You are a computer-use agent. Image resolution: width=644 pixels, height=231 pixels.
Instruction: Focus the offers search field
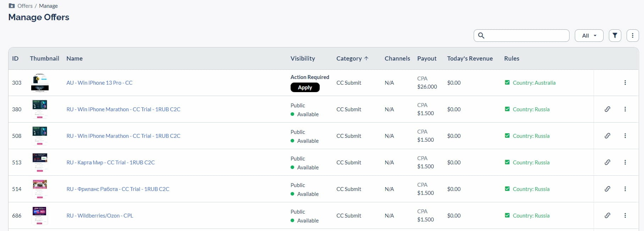pos(525,35)
